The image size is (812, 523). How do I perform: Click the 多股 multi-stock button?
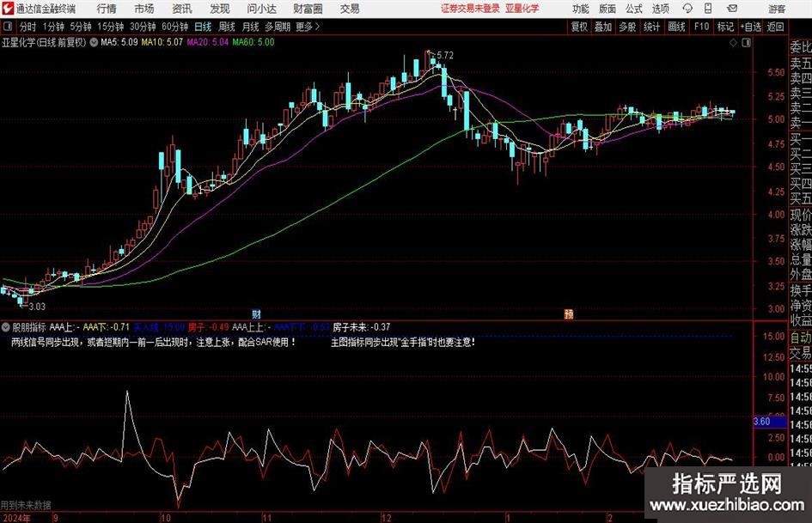click(x=627, y=27)
